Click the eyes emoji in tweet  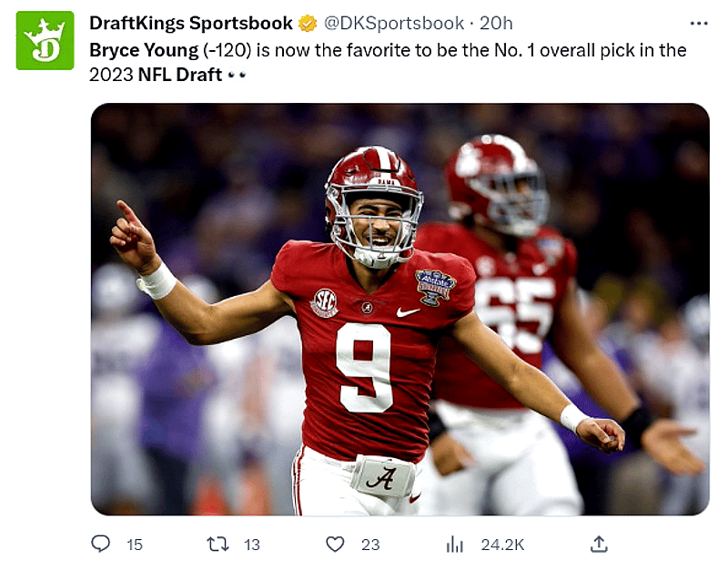tap(237, 75)
